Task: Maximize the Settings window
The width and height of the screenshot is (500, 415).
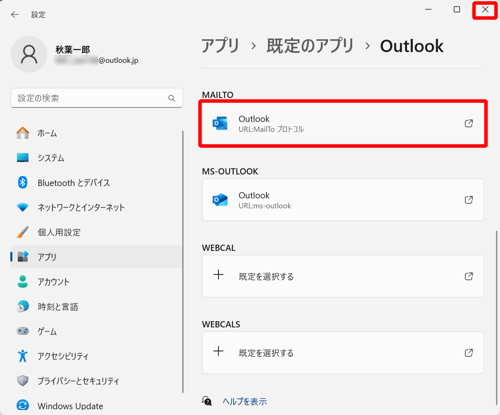Action: coord(457,10)
